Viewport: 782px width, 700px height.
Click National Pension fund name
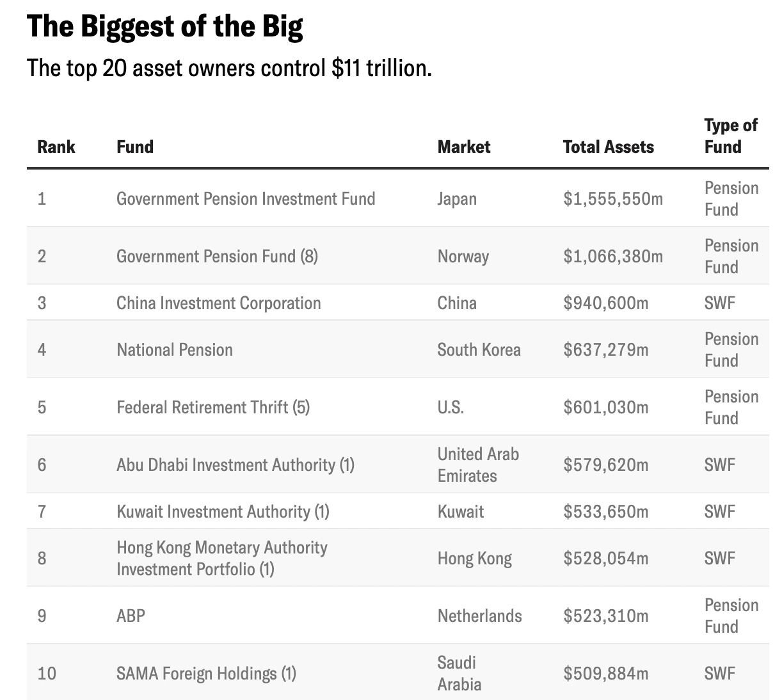pyautogui.click(x=175, y=349)
